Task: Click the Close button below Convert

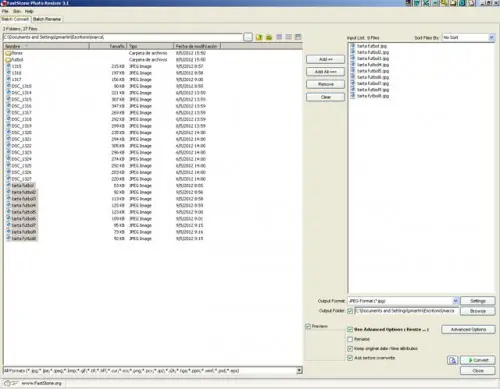Action: click(478, 371)
